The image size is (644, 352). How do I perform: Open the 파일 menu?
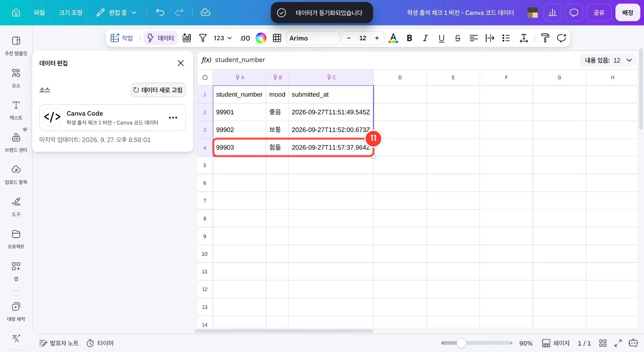[x=39, y=12]
